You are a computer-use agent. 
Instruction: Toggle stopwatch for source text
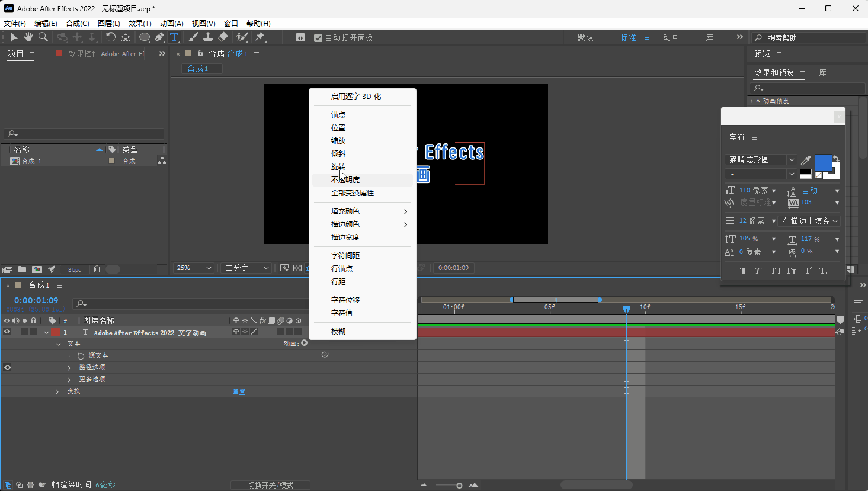(81, 355)
